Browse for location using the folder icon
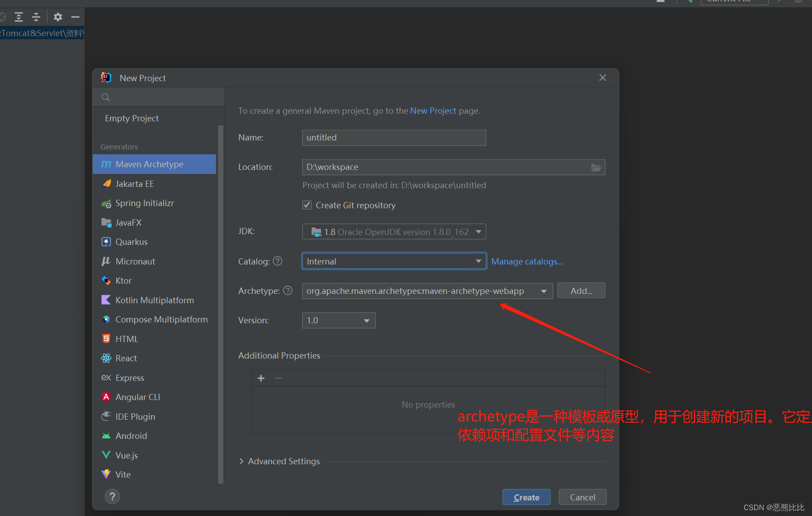 (x=596, y=167)
